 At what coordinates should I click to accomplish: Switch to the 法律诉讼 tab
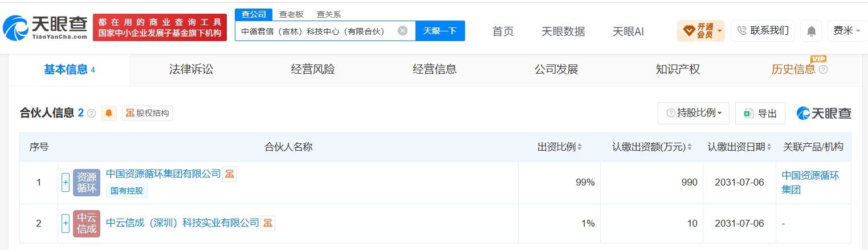click(x=191, y=70)
